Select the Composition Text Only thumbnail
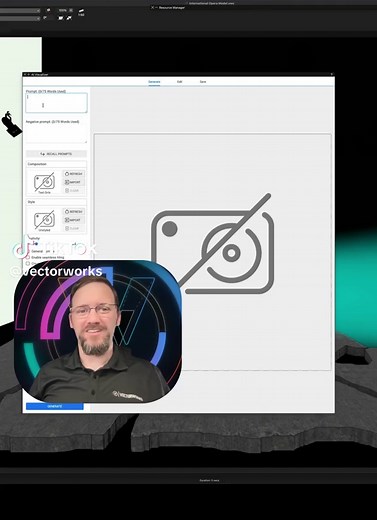The height and width of the screenshot is (520, 377). tap(44, 182)
